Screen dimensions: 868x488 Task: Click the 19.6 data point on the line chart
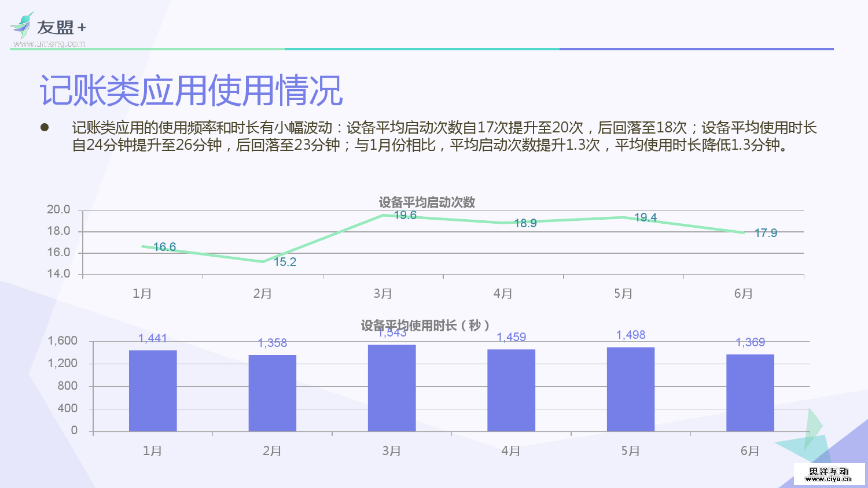tap(382, 215)
